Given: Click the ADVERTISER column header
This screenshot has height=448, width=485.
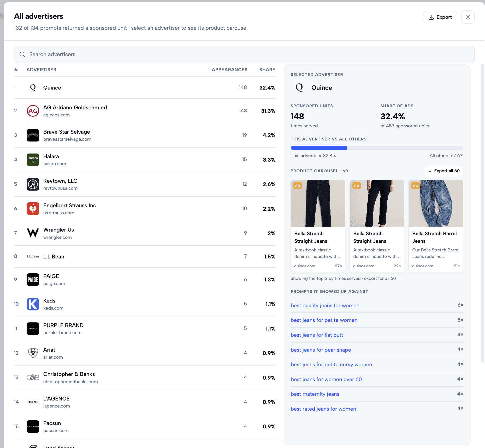Looking at the screenshot, I should pos(42,70).
